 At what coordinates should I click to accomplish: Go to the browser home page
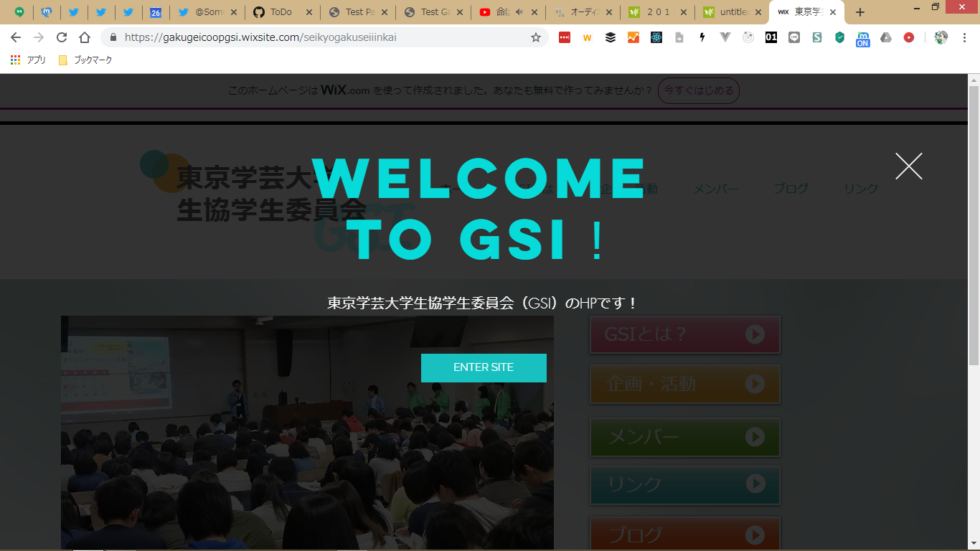(x=85, y=37)
